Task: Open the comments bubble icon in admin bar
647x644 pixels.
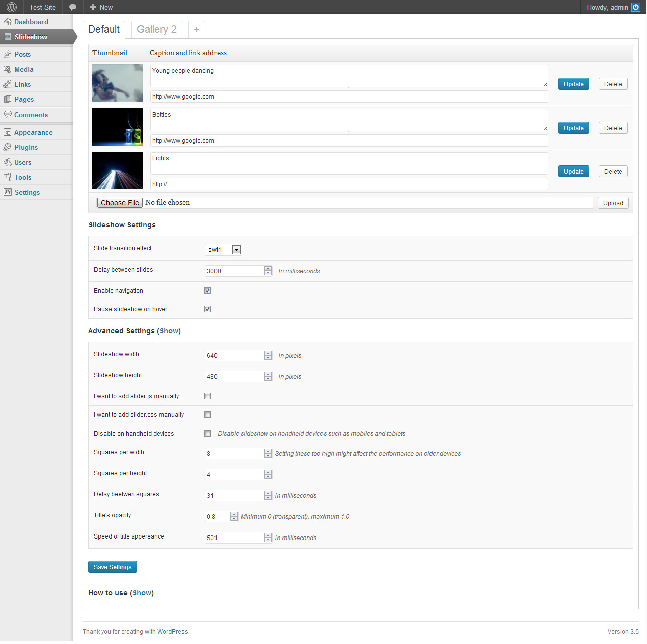Action: (73, 7)
